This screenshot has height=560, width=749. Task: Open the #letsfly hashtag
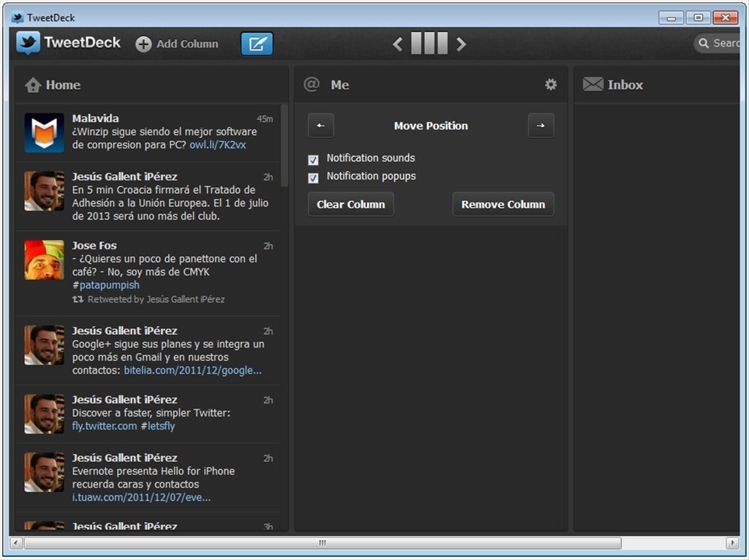click(158, 425)
